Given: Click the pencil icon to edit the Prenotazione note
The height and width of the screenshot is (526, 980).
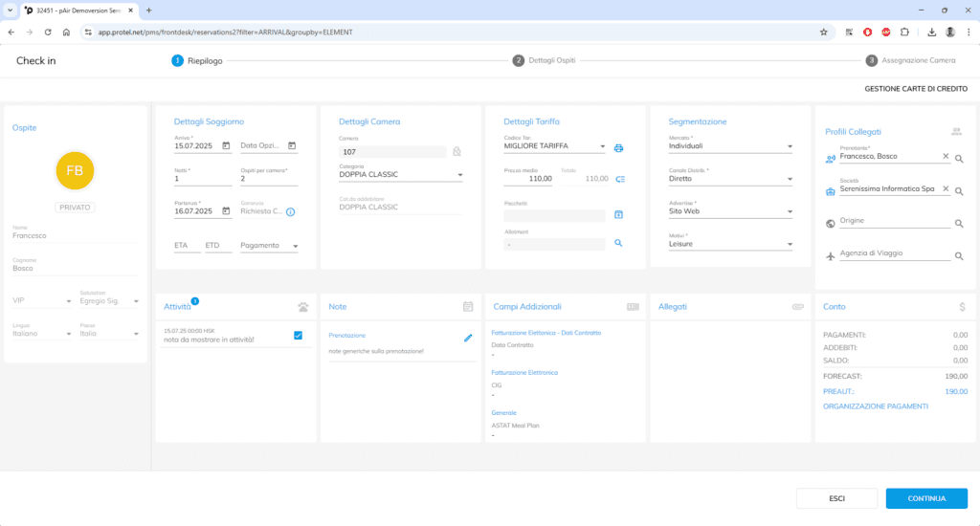Looking at the screenshot, I should 468,338.
